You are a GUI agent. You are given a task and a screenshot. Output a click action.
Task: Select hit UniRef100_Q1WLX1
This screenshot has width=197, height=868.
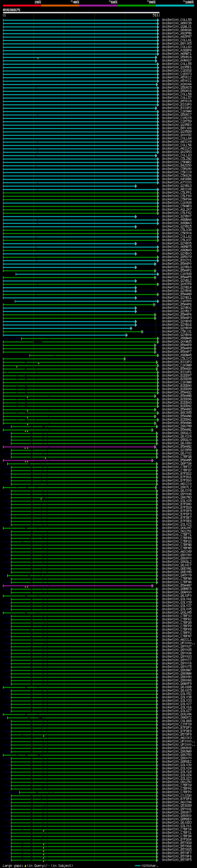coord(176,26)
